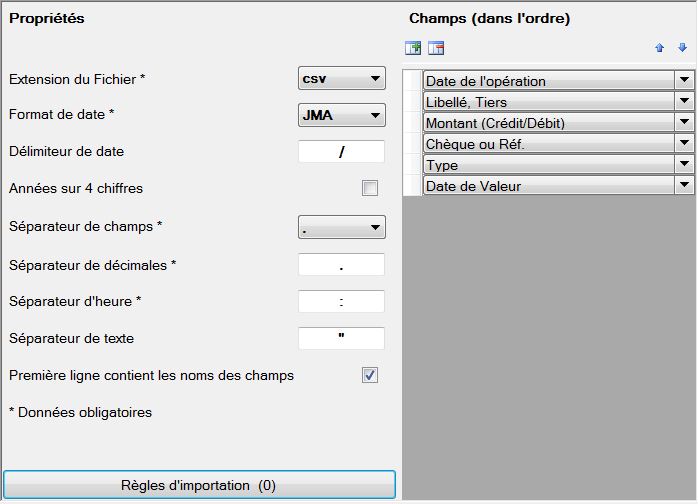Click the Séparateur de décimales input field
Image resolution: width=698 pixels, height=504 pixels.
(341, 265)
